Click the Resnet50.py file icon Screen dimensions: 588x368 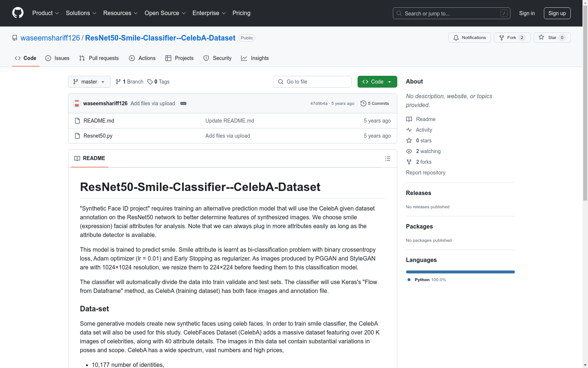pos(77,136)
